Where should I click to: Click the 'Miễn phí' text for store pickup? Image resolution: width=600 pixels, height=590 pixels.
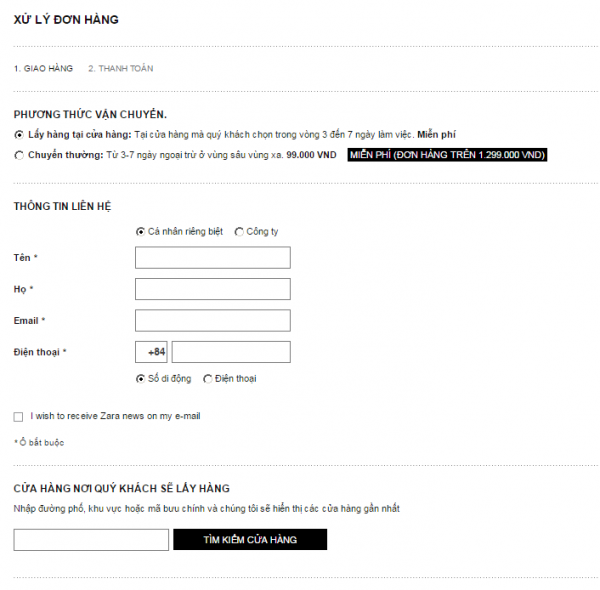pyautogui.click(x=437, y=134)
